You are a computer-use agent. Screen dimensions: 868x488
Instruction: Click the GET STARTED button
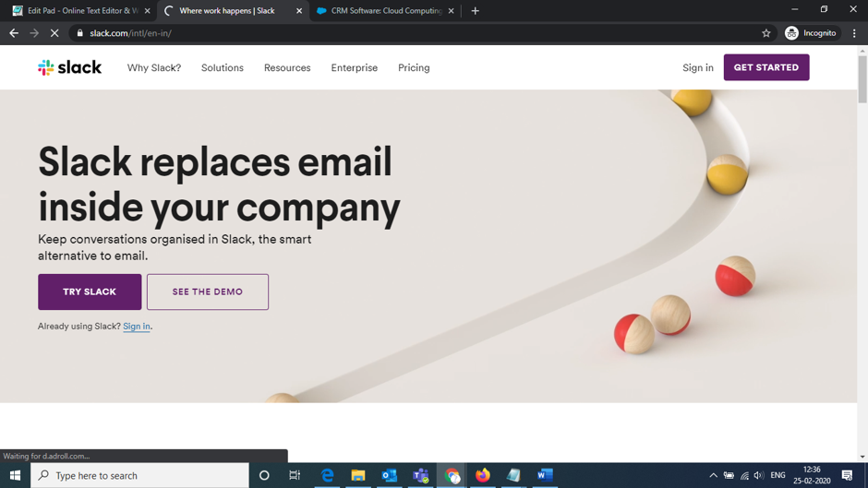[x=766, y=67]
